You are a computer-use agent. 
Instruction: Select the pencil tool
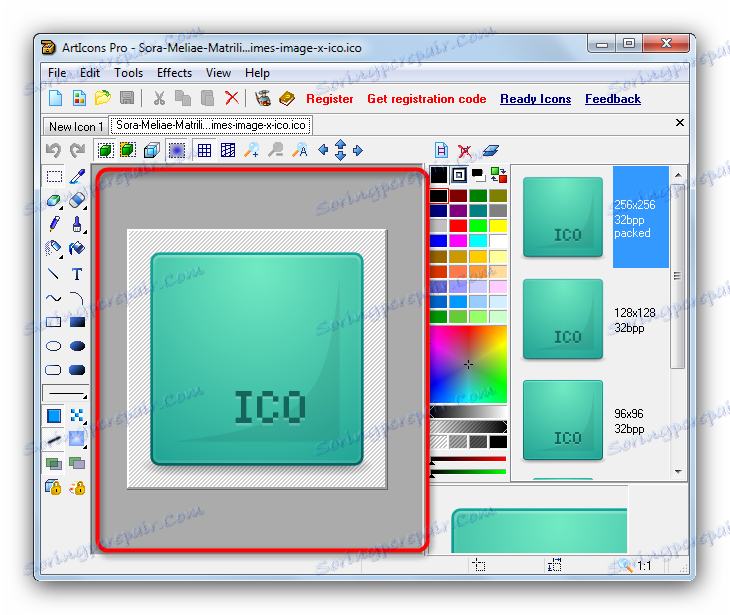point(54,224)
